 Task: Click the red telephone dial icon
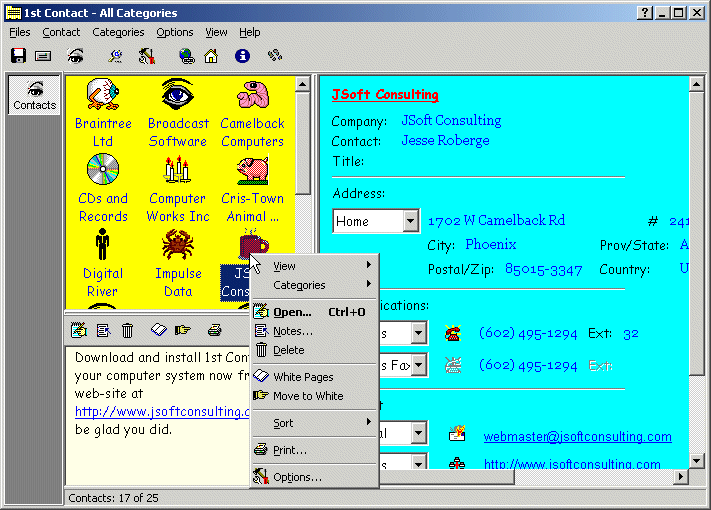[x=453, y=333]
